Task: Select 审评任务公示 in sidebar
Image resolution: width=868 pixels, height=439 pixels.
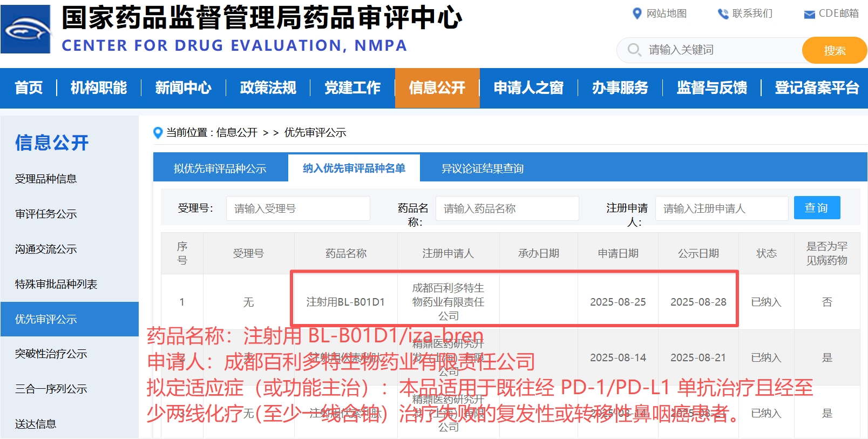Action: point(46,214)
